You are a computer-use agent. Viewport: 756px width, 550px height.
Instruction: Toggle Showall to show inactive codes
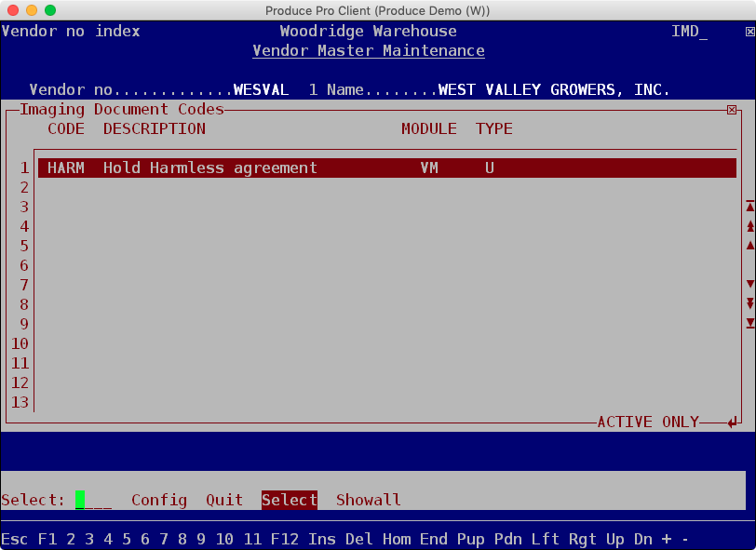pyautogui.click(x=368, y=501)
